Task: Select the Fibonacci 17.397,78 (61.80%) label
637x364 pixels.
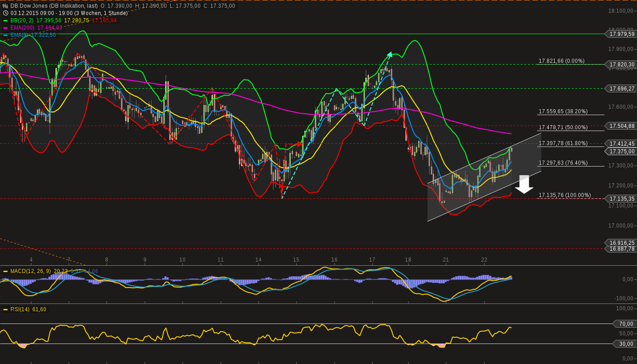Action: click(x=563, y=143)
